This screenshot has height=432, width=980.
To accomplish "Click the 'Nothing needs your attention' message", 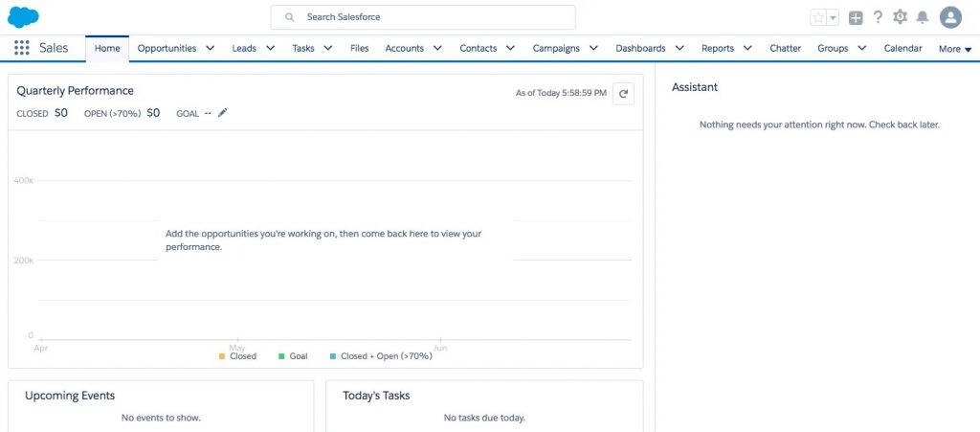I will 819,125.
